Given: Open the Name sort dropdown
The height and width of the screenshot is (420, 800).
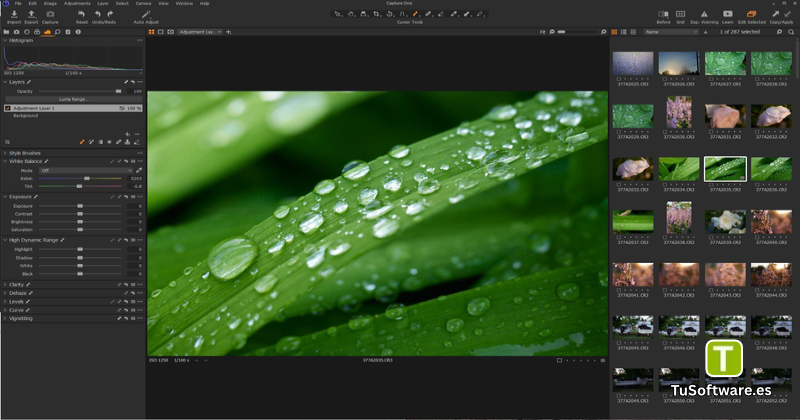Looking at the screenshot, I should (671, 32).
